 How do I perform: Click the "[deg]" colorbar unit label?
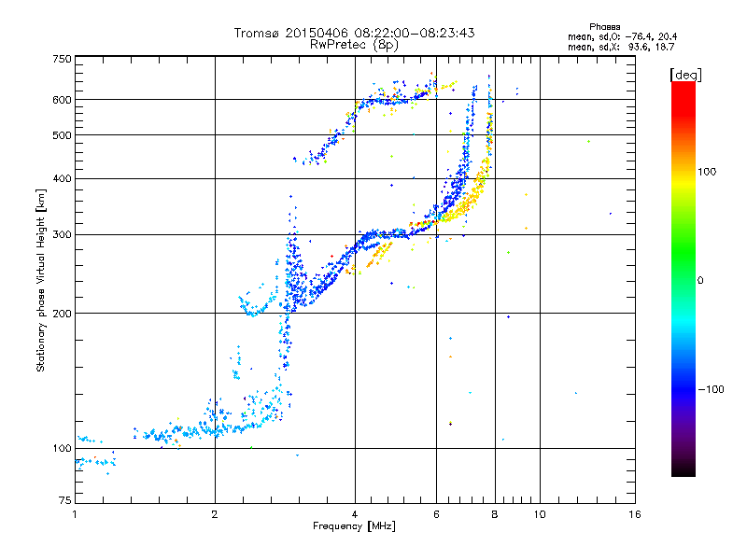[685, 75]
